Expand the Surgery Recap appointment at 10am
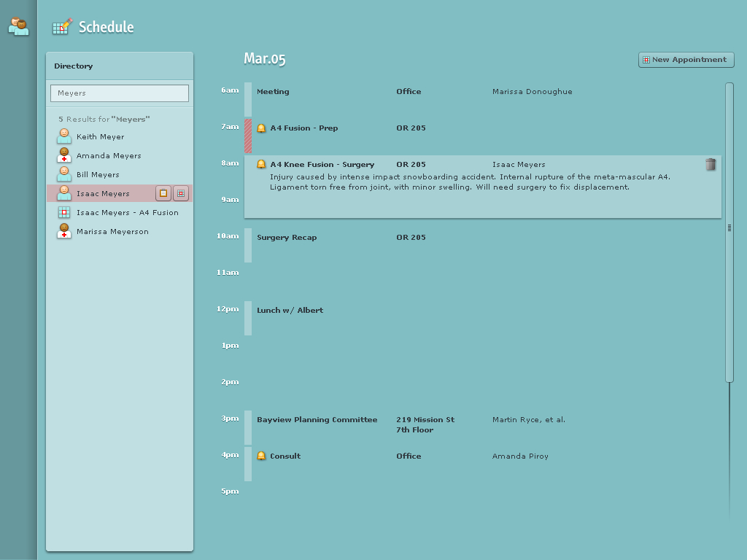747x560 pixels. coord(287,238)
